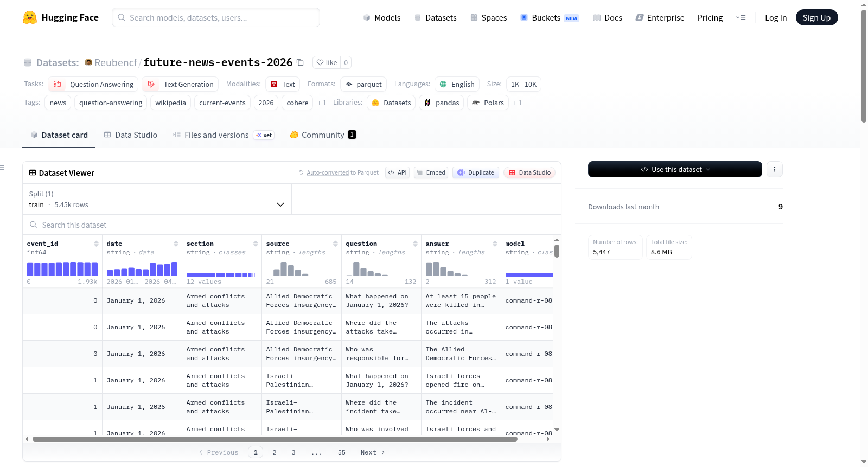Sort by the source column arrows
868x467 pixels.
pyautogui.click(x=335, y=244)
